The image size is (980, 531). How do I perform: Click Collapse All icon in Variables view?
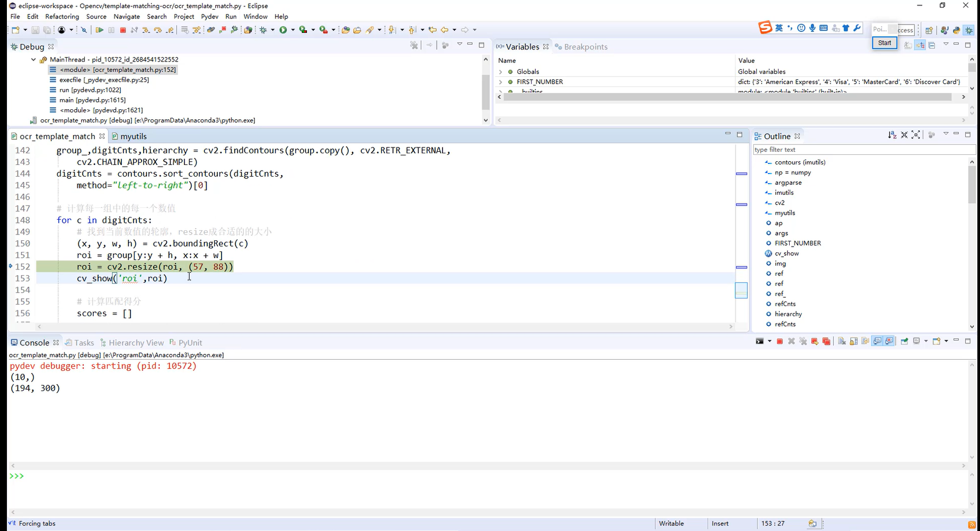coord(932,46)
